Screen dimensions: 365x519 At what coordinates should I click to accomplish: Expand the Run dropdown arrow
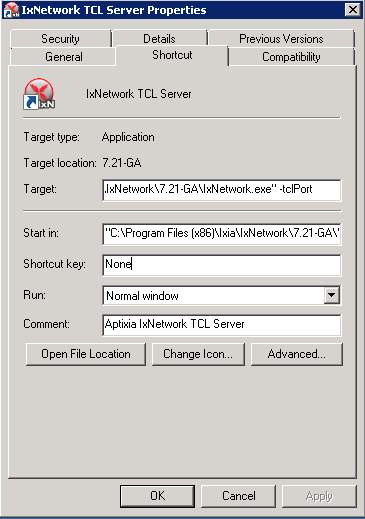coord(332,295)
